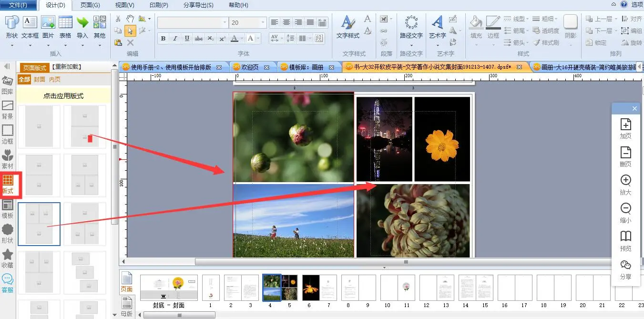Image resolution: width=644 pixels, height=319 pixels.
Task: Zoom in with the 放大 icon
Action: 625,185
